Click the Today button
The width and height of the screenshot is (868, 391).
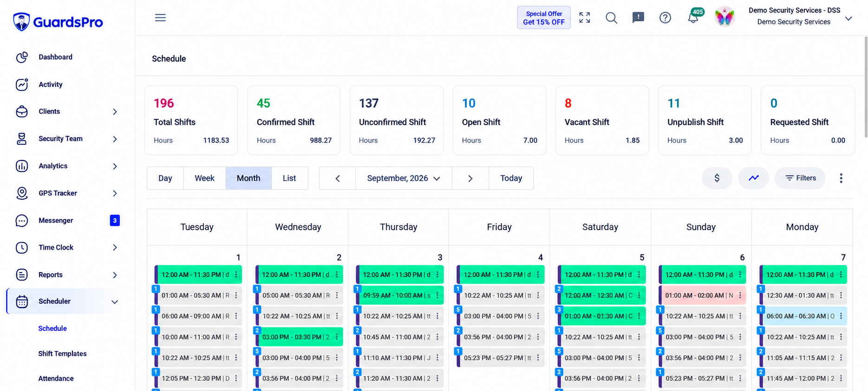(x=511, y=178)
